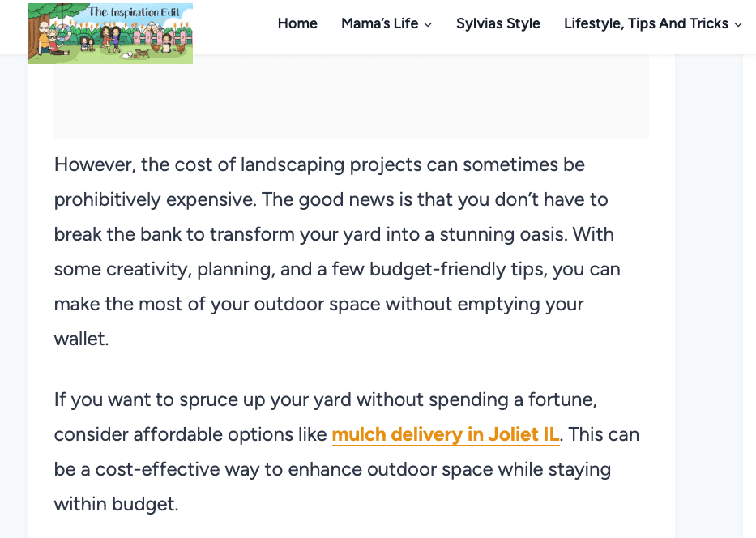Open the Lifestyle, Tips And Tricks section
The height and width of the screenshot is (538, 756).
646,23
